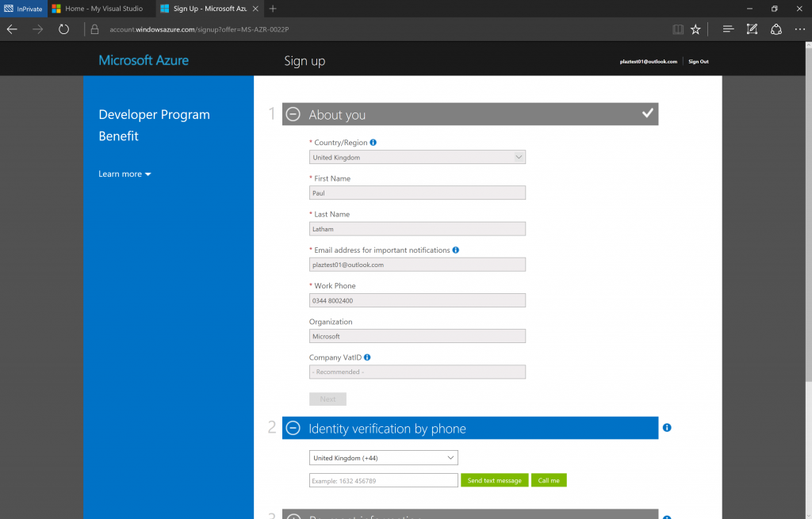Open the Country/Region dropdown
This screenshot has height=519, width=812.
(417, 158)
